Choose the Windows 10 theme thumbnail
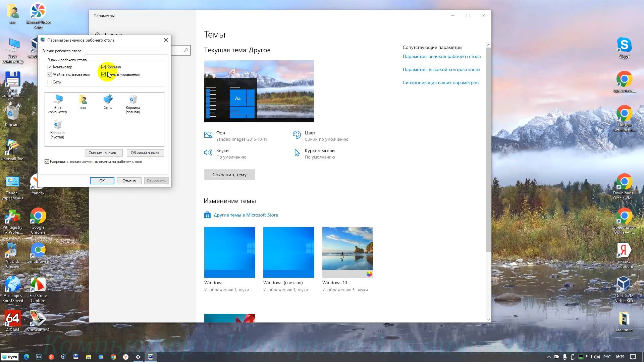 (x=347, y=252)
